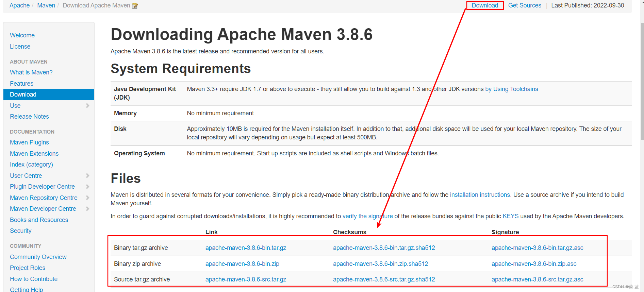Open Maven Developer Centre item

coord(43,209)
